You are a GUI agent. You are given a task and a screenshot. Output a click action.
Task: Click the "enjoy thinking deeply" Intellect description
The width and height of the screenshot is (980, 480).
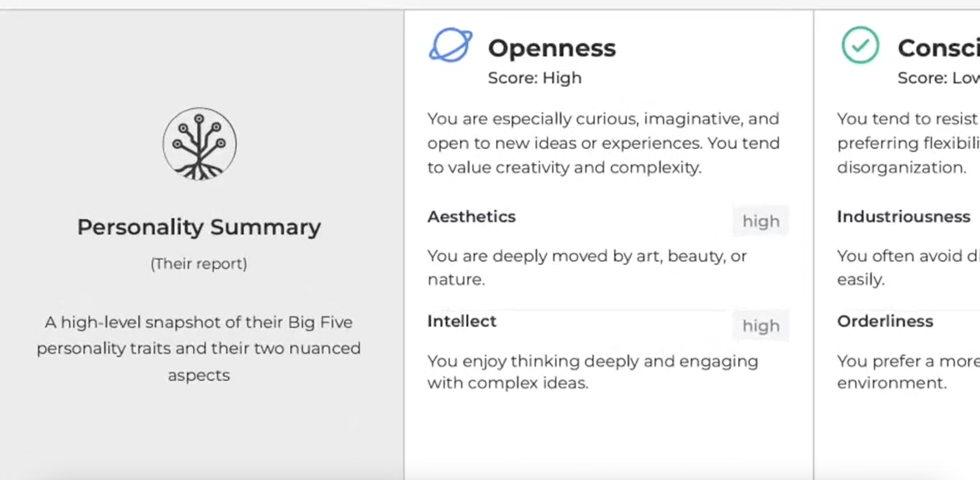pyautogui.click(x=592, y=372)
